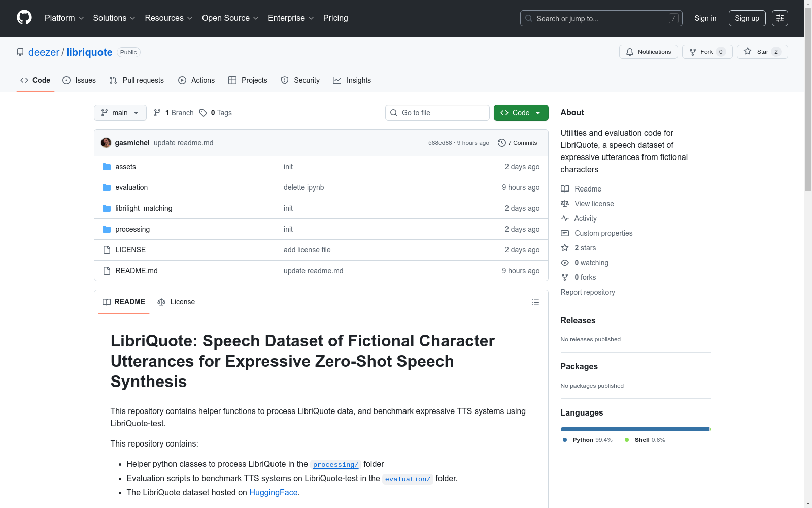Image resolution: width=812 pixels, height=508 pixels.
Task: Open the evaluation/ link in README
Action: pos(408,479)
